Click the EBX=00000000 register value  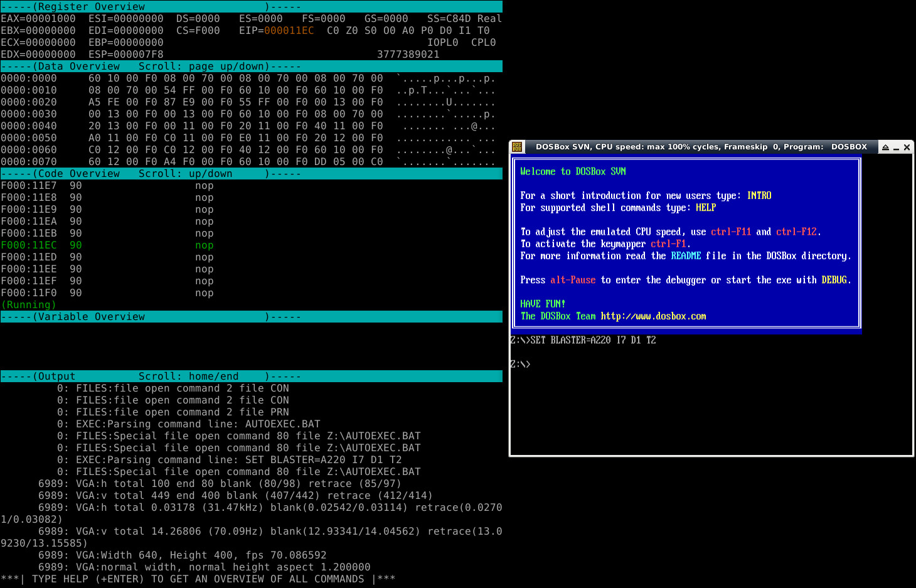tap(38, 31)
